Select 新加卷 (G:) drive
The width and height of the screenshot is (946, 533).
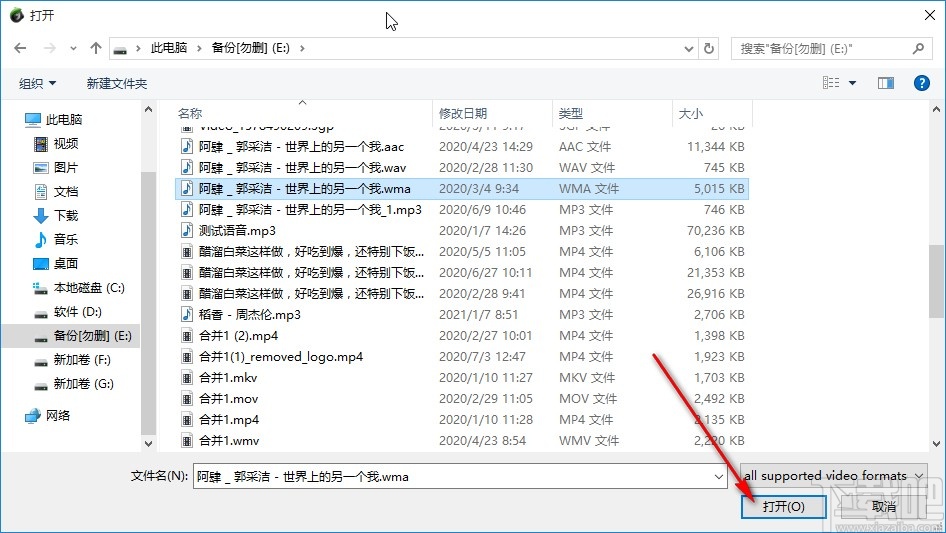(x=74, y=384)
